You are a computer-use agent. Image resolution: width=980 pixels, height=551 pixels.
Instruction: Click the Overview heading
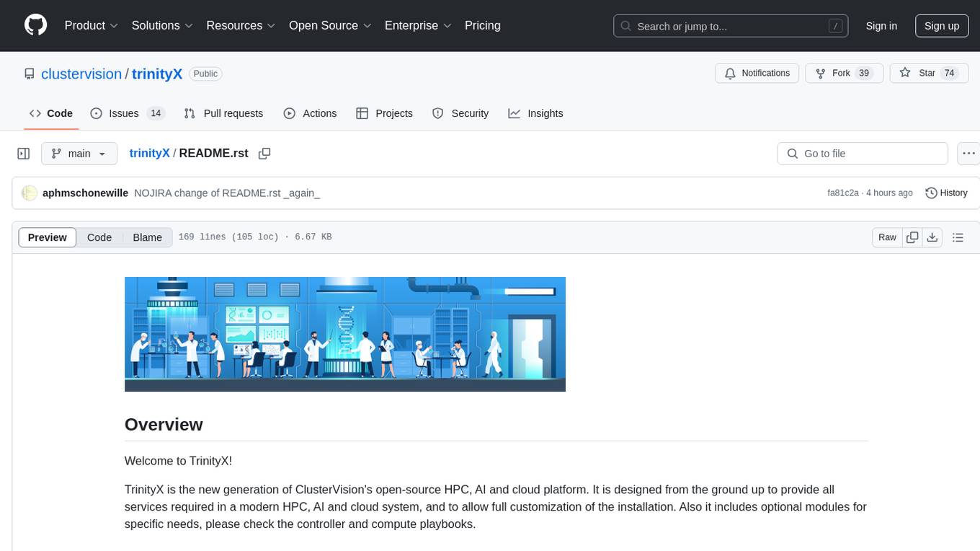(x=164, y=424)
